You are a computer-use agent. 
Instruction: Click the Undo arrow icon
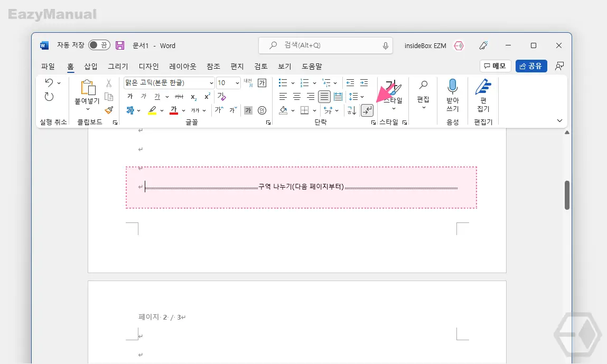pos(49,82)
